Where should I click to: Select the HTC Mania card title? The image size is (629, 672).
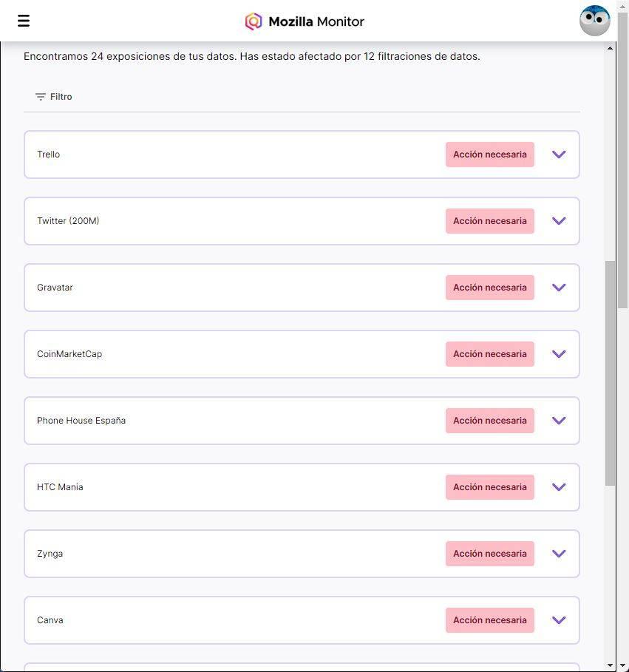coord(60,487)
